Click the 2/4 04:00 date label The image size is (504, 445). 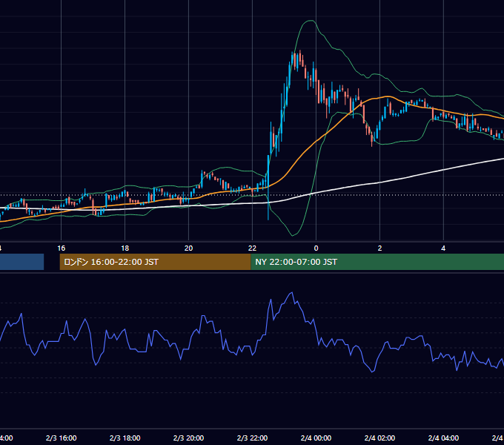(x=443, y=438)
